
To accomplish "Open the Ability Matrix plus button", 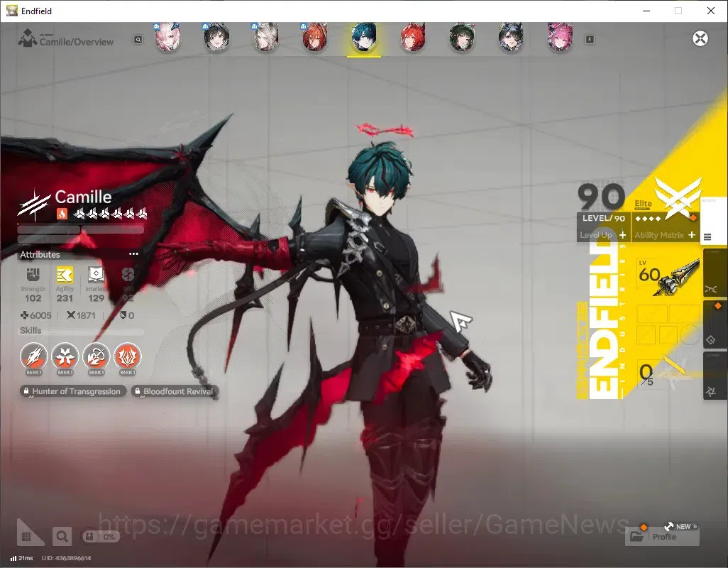I will coord(691,235).
